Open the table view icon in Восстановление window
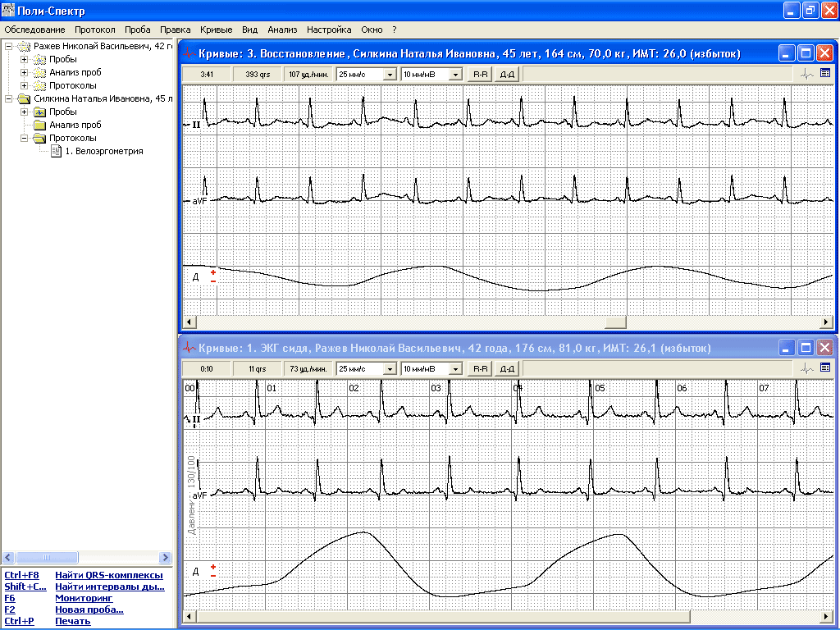The image size is (840, 630). point(825,74)
